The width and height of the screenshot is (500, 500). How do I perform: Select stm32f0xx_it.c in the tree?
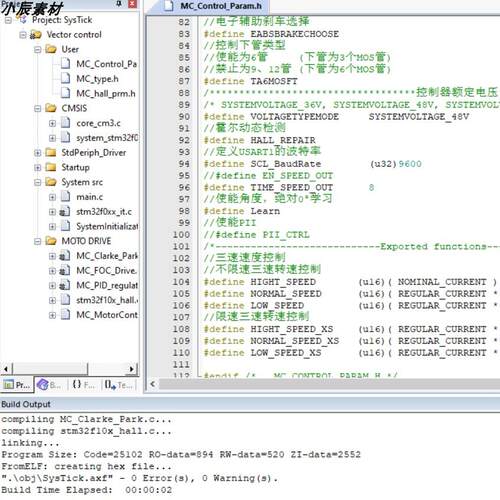104,211
